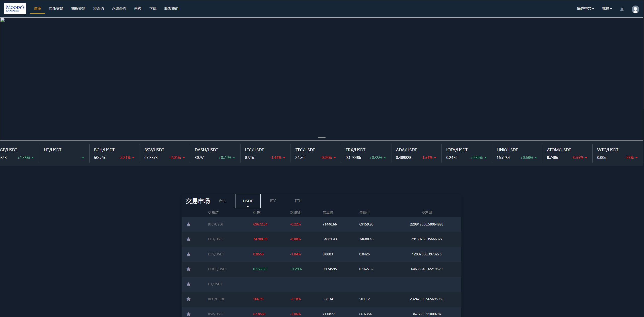The image size is (644, 317).
Task: Click the star icon next to EOS/USDT
Action: pos(189,254)
